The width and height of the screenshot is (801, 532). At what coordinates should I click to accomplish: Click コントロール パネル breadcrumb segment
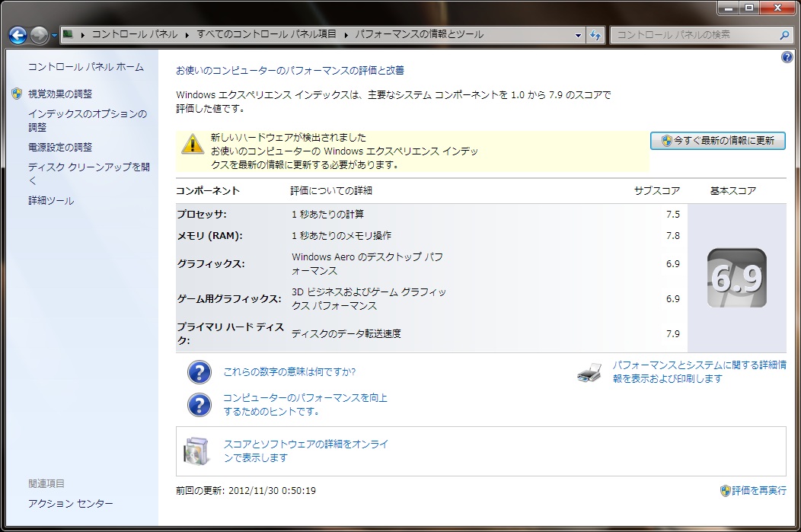tap(134, 34)
